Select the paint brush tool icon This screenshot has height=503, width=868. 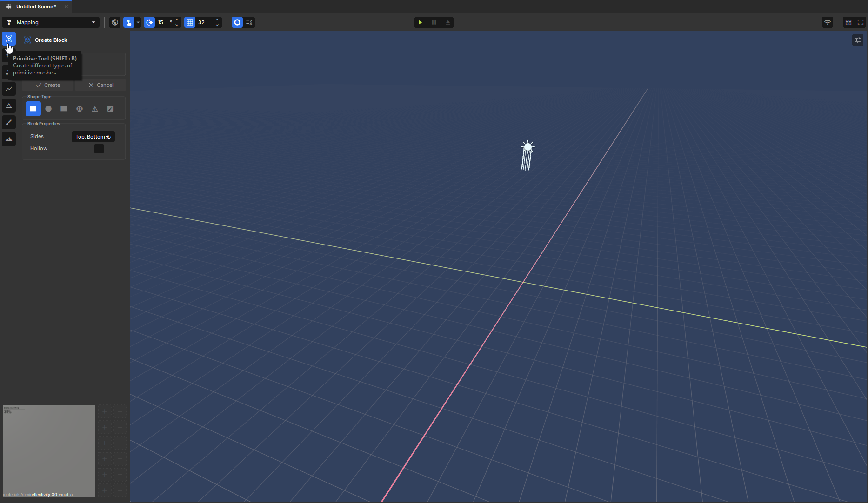coord(9,122)
